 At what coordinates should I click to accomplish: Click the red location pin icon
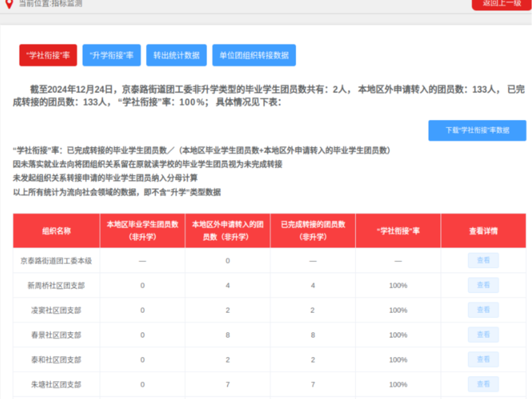(10, 4)
